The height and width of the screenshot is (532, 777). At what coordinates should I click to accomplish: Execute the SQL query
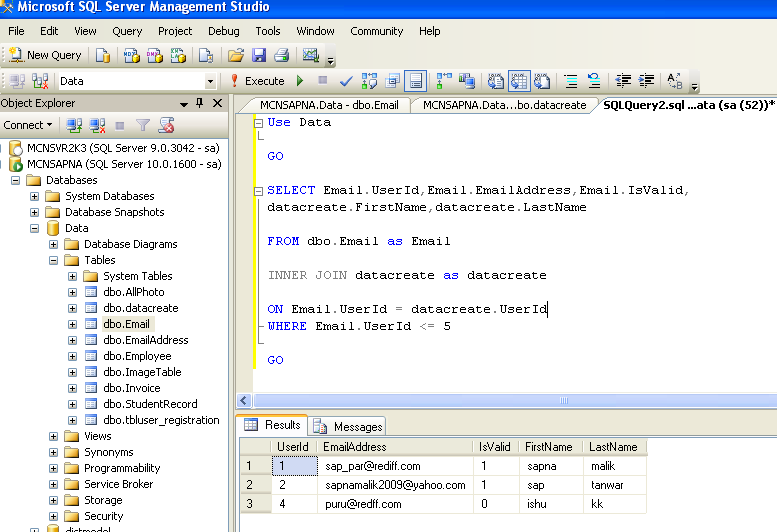tap(257, 81)
